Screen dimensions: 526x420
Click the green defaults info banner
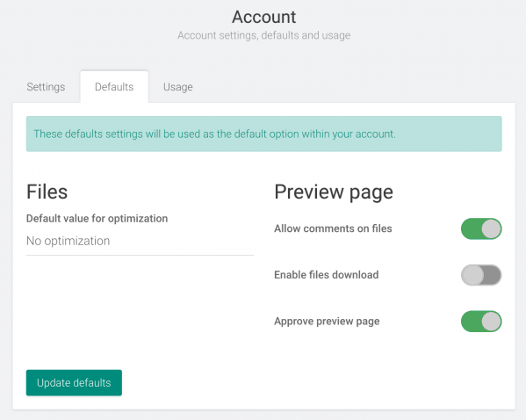pyautogui.click(x=264, y=134)
